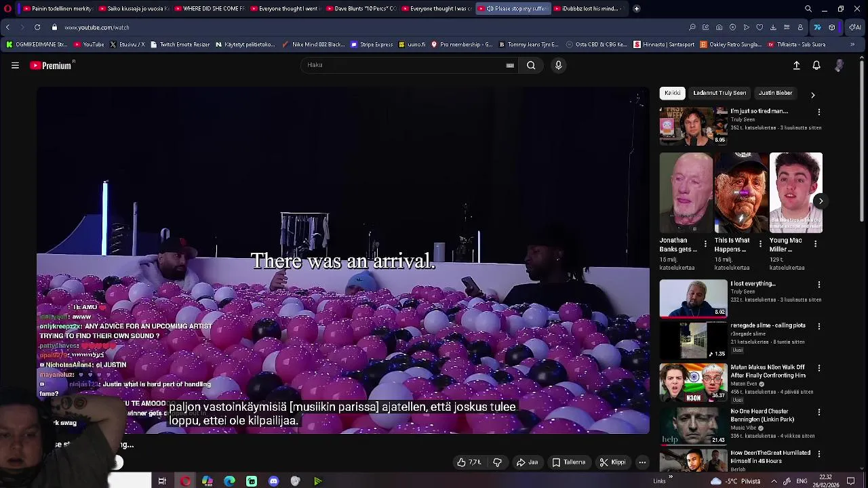Click the renegade slime - calling plots title
The image size is (868, 488).
coord(768,325)
